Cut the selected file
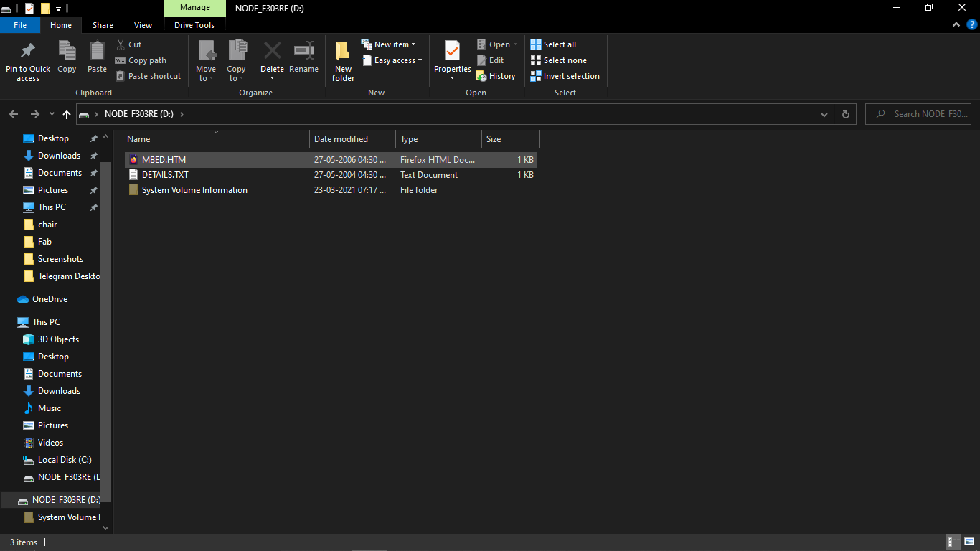The height and width of the screenshot is (551, 980). click(x=129, y=44)
